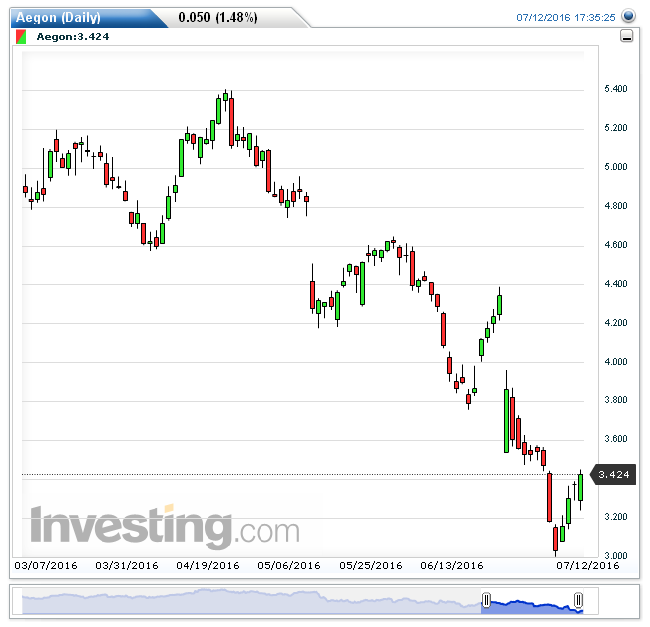Click the 05/06/2016 date label

pos(289,566)
